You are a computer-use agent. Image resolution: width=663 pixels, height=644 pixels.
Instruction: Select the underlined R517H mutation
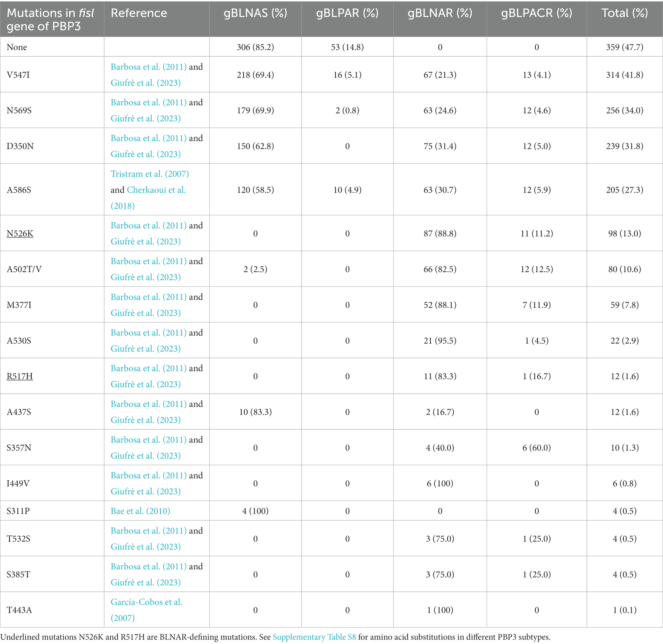click(x=20, y=376)
